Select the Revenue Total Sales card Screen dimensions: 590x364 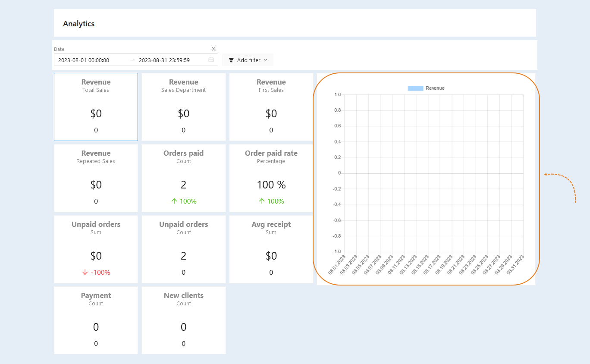[x=96, y=107]
